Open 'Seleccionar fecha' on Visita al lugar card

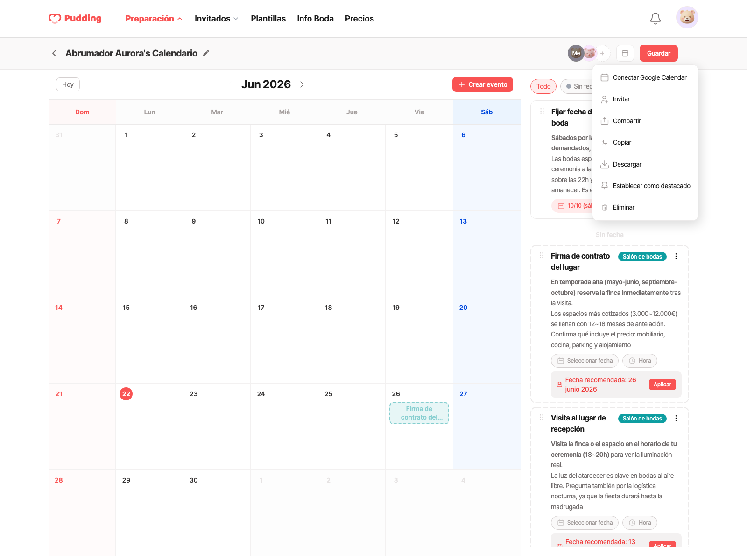[x=585, y=523]
